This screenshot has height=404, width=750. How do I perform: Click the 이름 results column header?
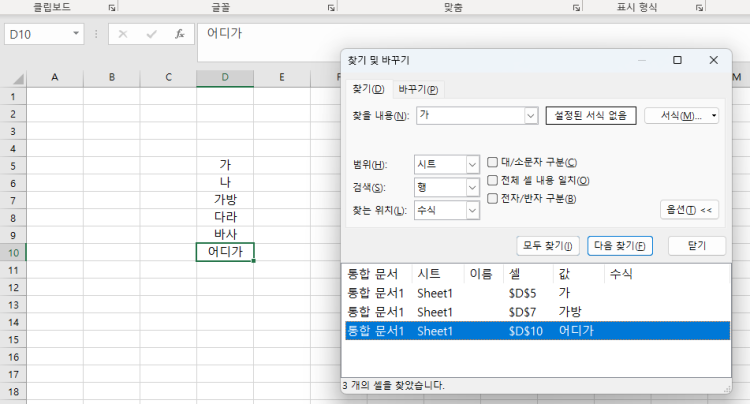(x=484, y=274)
